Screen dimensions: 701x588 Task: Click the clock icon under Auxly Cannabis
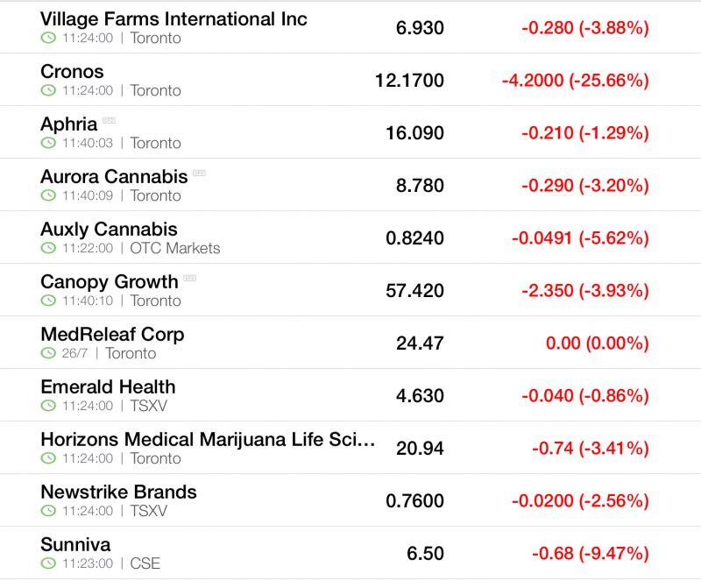(x=48, y=248)
